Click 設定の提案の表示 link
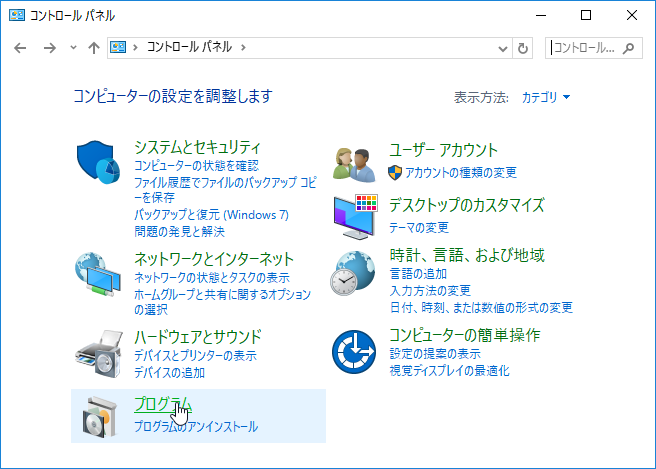Viewport: 656px width, 469px height. [435, 354]
